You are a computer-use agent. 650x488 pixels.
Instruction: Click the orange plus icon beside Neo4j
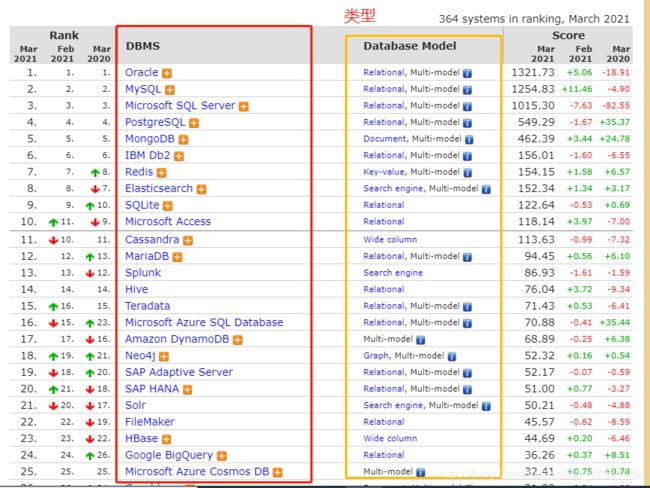pyautogui.click(x=164, y=357)
